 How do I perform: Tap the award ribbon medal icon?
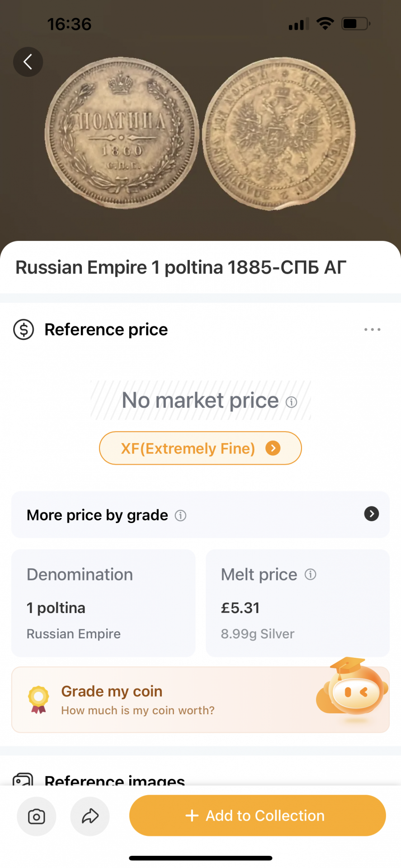[x=38, y=699]
